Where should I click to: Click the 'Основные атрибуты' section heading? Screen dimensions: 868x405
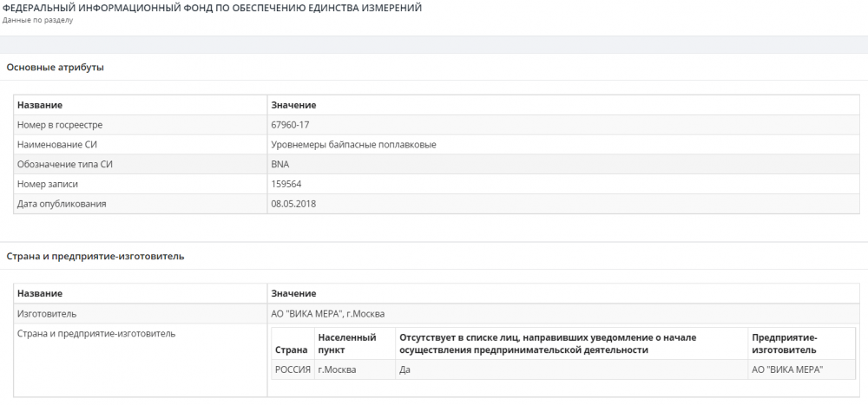[56, 68]
